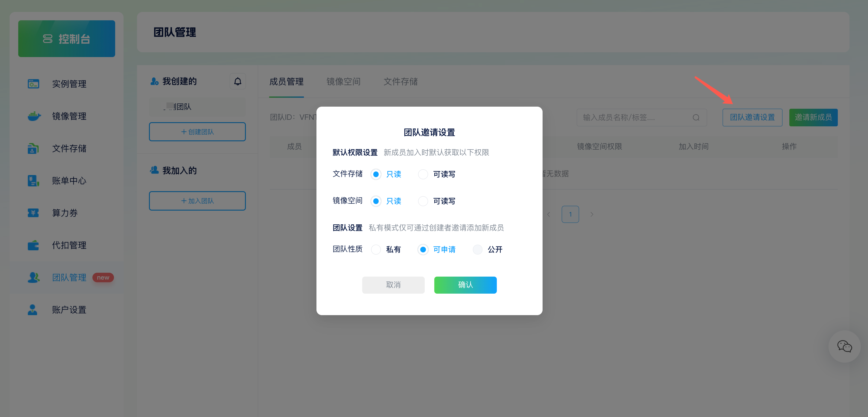Open the WeChat chat icon at bottom right
This screenshot has width=868, height=417.
844,347
